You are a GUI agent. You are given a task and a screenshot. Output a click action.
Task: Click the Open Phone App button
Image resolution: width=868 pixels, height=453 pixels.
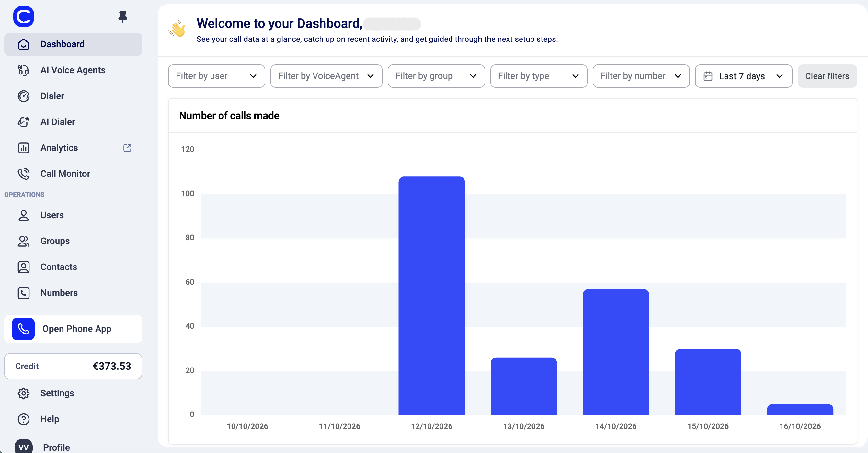pos(73,329)
